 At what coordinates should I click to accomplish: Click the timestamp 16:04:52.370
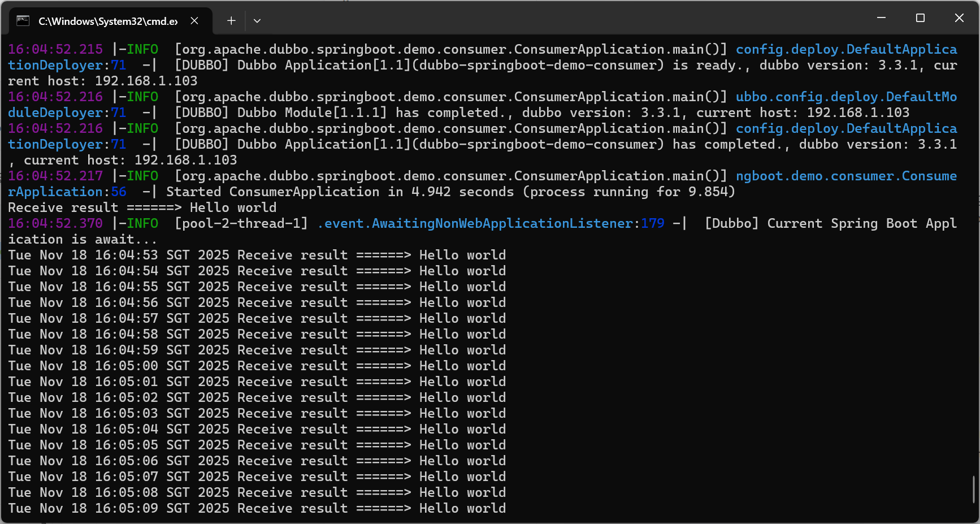[x=55, y=223]
